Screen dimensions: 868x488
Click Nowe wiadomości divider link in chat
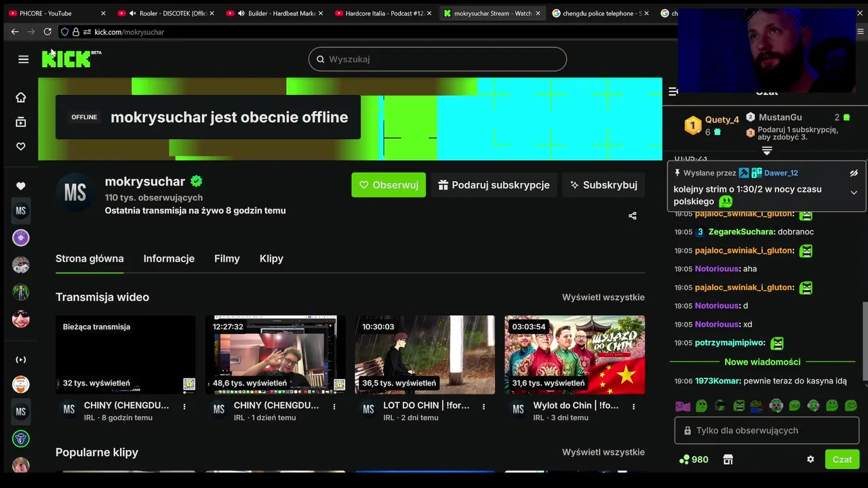(x=762, y=362)
